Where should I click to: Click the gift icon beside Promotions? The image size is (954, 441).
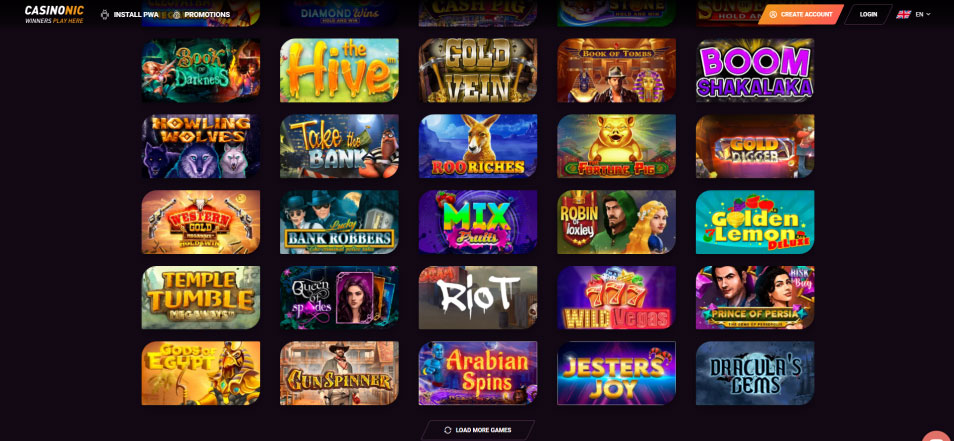click(176, 15)
